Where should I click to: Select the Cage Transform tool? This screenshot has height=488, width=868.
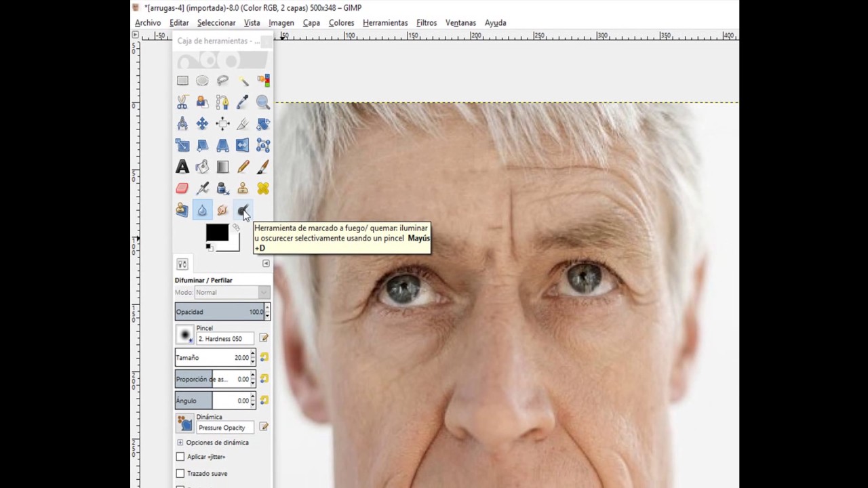[x=263, y=146]
